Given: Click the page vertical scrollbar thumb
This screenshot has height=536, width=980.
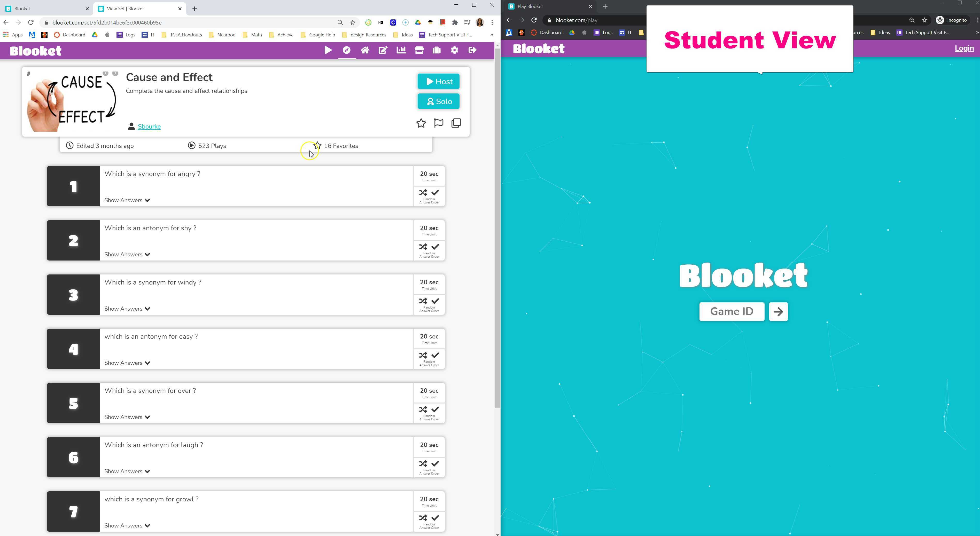Looking at the screenshot, I should (x=497, y=228).
